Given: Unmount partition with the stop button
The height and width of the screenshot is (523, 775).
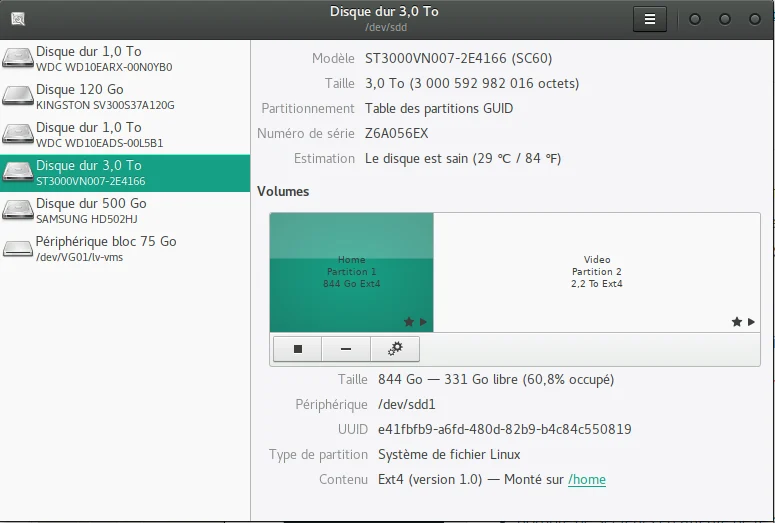Looking at the screenshot, I should 298,349.
